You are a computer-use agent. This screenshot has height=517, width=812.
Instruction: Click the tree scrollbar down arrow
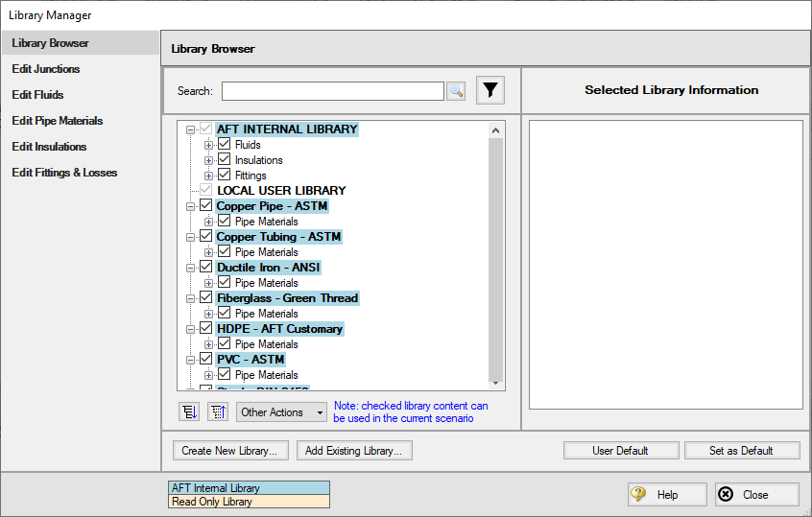495,384
